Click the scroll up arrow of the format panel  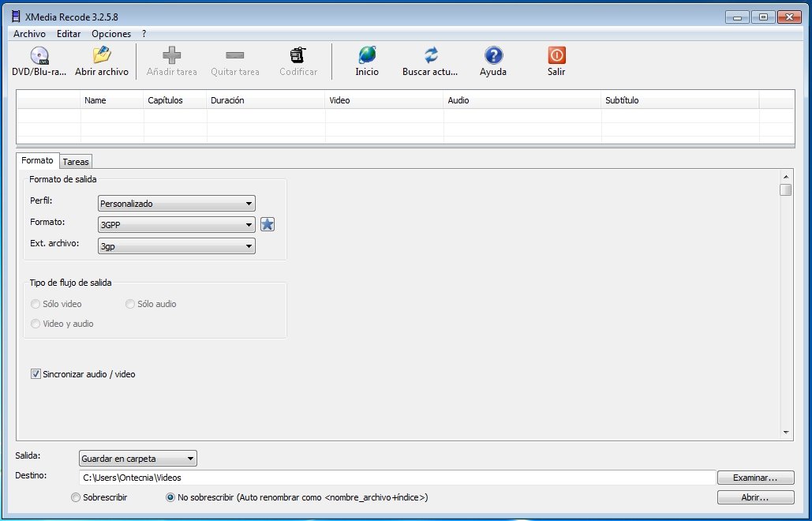point(786,177)
